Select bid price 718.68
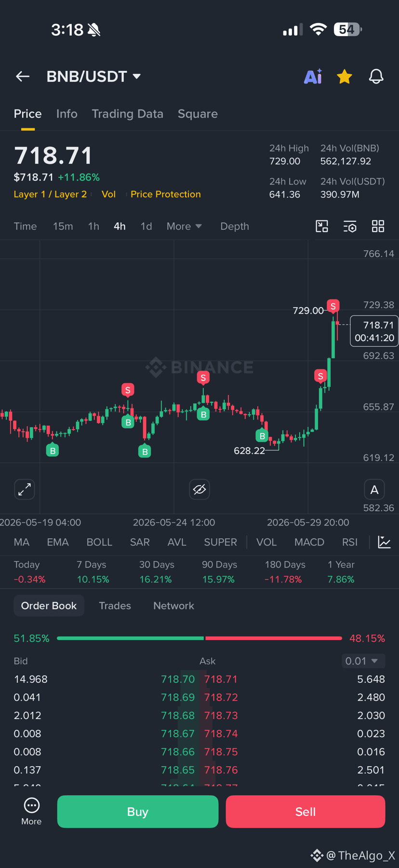Screen dimensions: 399x868 coord(178,715)
